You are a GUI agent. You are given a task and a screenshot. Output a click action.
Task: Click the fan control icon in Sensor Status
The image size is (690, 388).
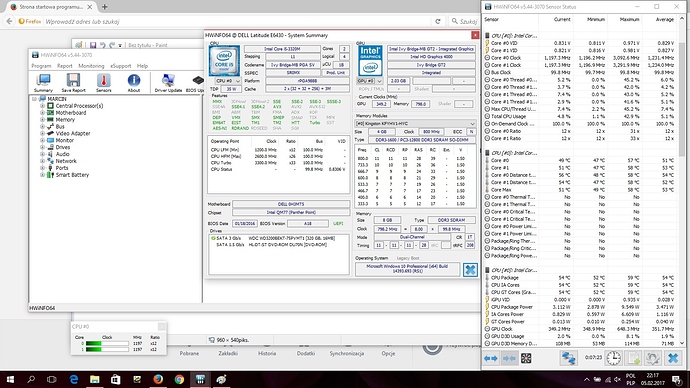coord(526,359)
